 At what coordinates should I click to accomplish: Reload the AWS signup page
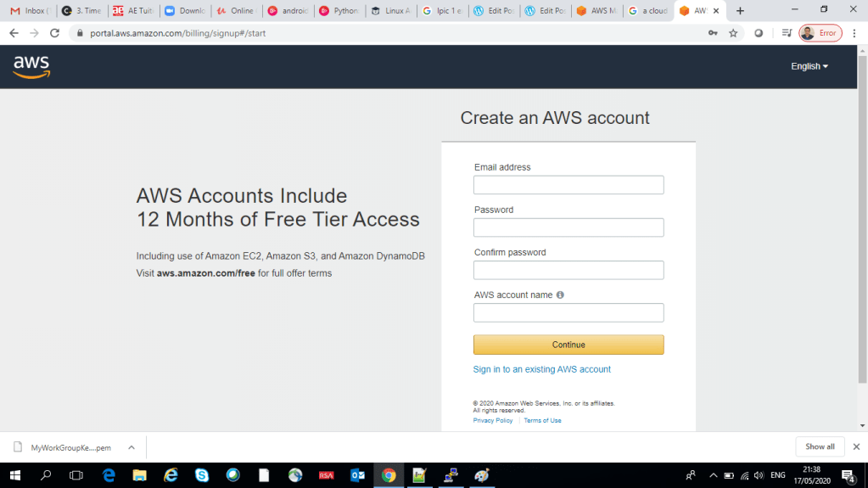(55, 33)
